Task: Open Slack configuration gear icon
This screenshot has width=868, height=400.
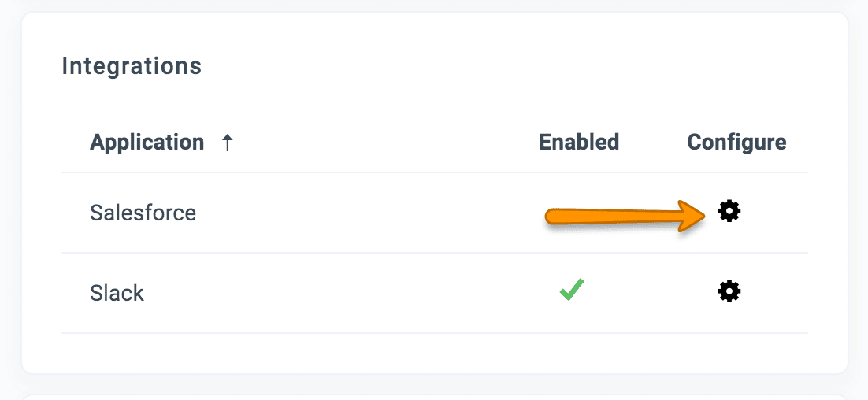Action: coord(729,292)
